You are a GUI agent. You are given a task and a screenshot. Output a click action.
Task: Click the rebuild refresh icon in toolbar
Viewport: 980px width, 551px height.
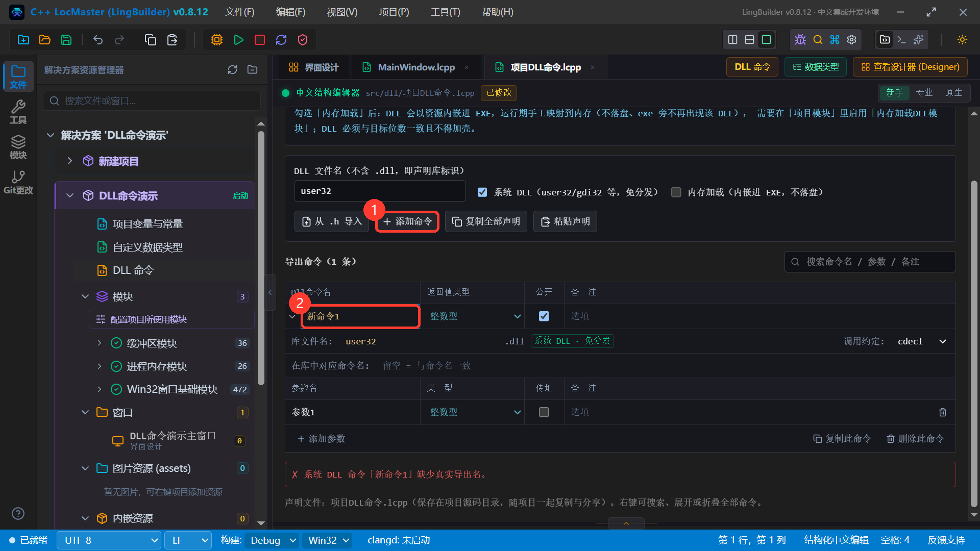[281, 40]
